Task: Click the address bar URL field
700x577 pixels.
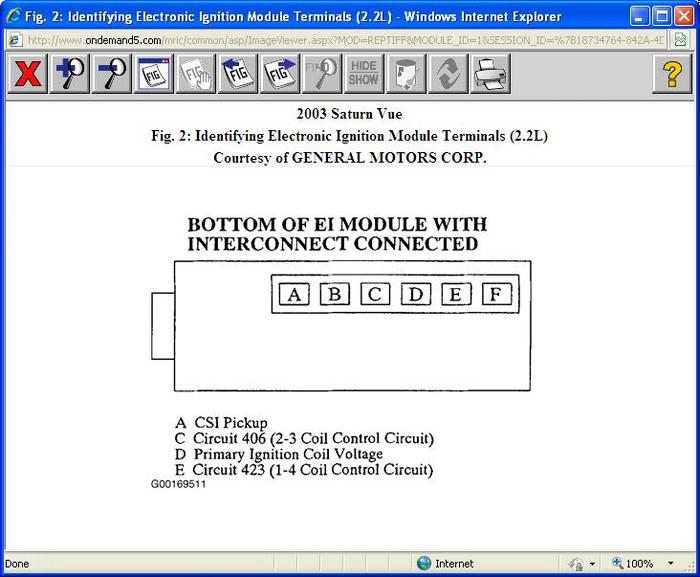Action: (346, 40)
